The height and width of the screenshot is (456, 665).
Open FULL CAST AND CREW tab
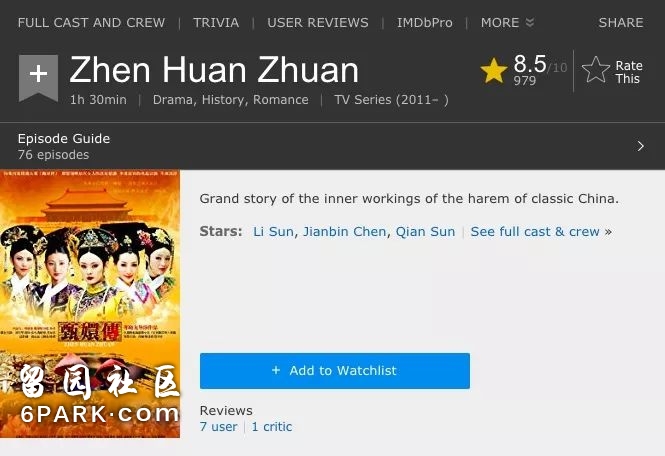click(x=91, y=22)
